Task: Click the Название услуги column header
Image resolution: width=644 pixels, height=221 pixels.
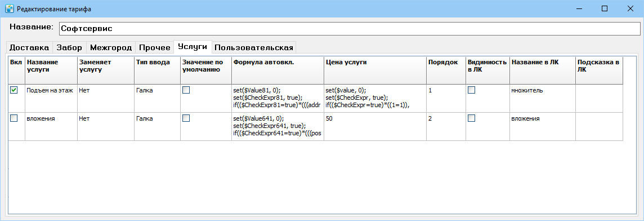Action: (x=51, y=70)
